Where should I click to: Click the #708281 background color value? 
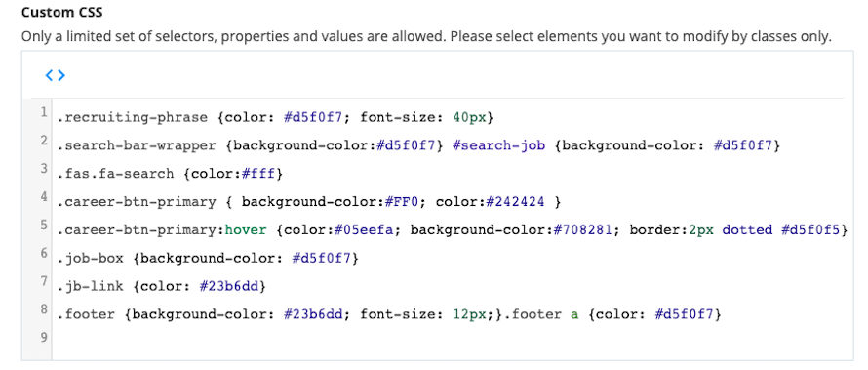tap(583, 229)
